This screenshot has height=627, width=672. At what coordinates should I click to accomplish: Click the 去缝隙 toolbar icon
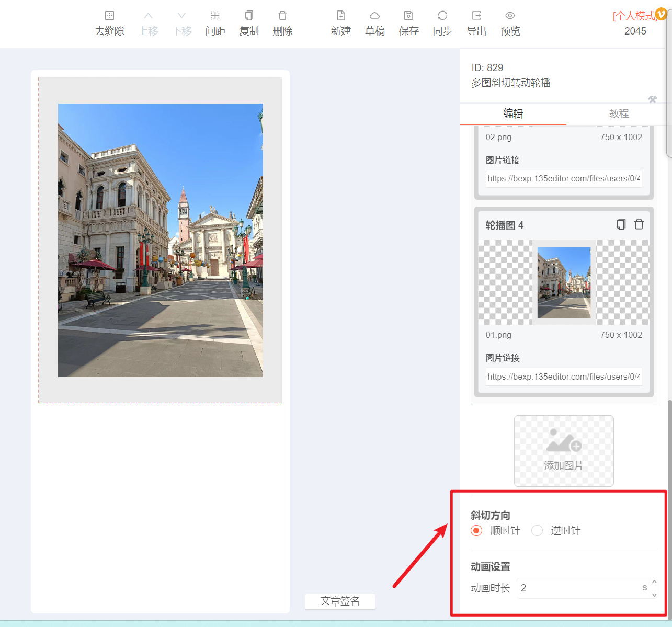109,24
